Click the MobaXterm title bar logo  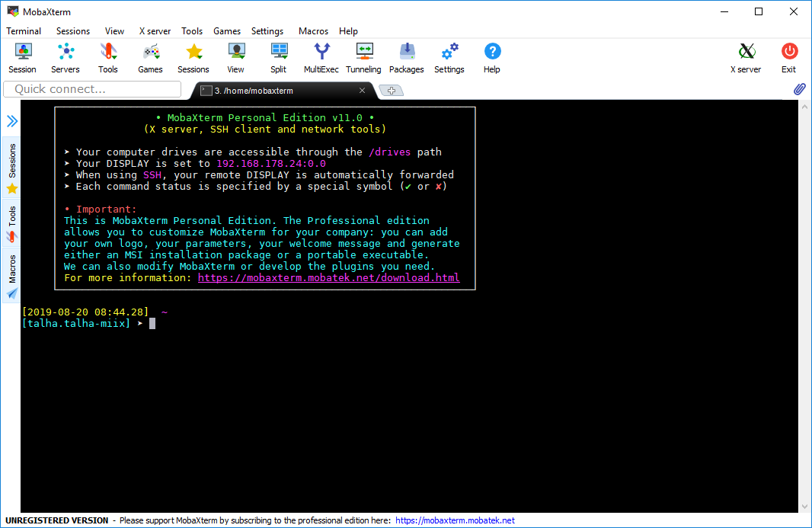pyautogui.click(x=13, y=11)
